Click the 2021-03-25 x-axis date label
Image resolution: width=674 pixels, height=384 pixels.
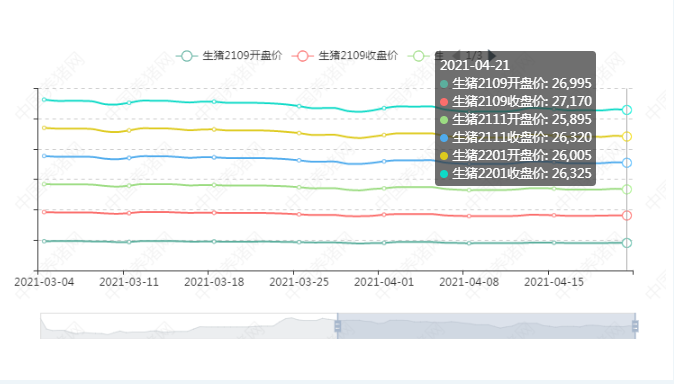click(x=299, y=282)
